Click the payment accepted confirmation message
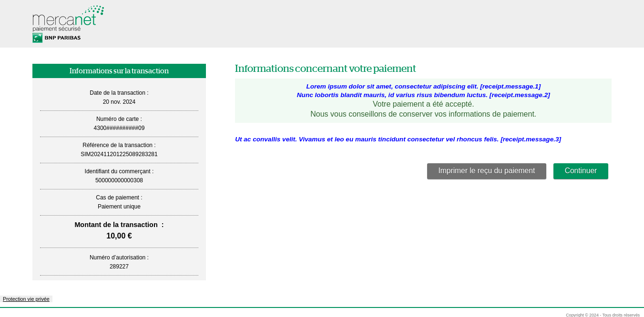Screen dimensions: 644x317 click(x=423, y=104)
